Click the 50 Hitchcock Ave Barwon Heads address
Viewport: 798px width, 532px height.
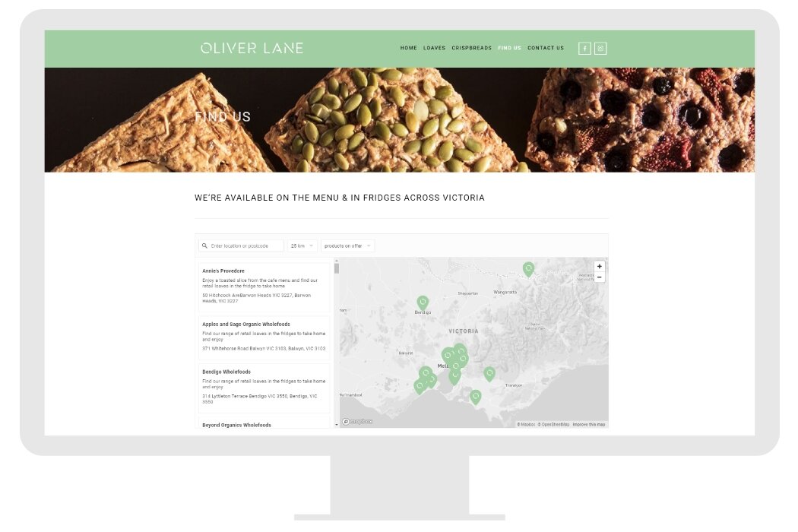pos(256,298)
